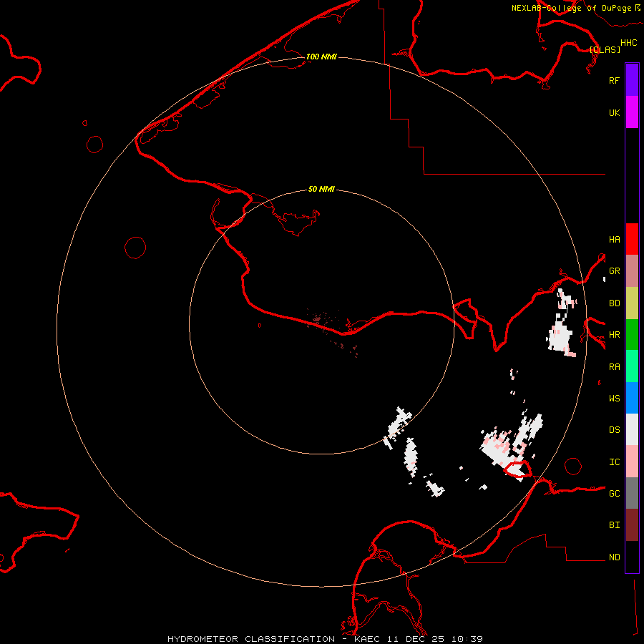Click the WS blue legend swatch
This screenshot has height=644, width=644.
(x=632, y=398)
